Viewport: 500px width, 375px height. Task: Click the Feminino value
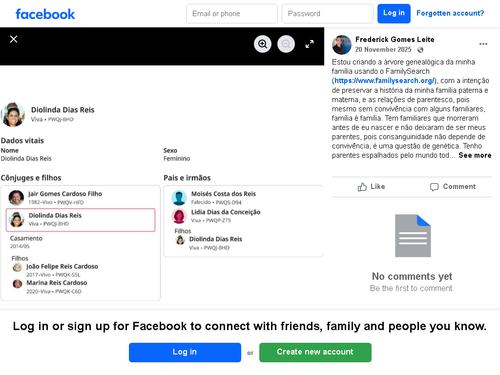tap(177, 159)
